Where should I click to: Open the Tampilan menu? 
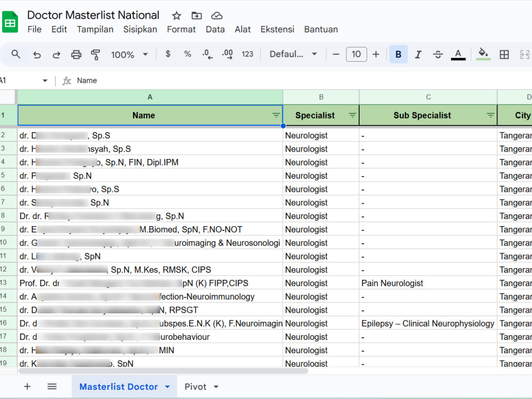pos(95,29)
